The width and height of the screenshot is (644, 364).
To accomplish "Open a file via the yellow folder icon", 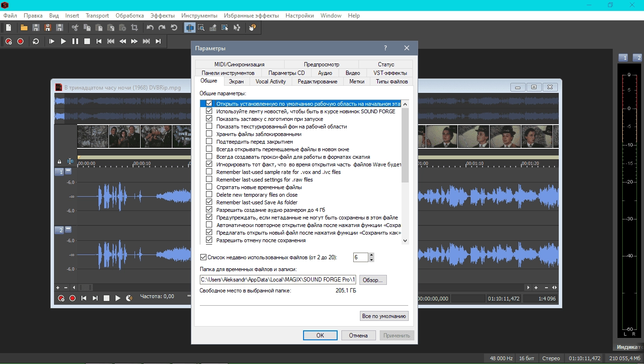I will click(24, 27).
